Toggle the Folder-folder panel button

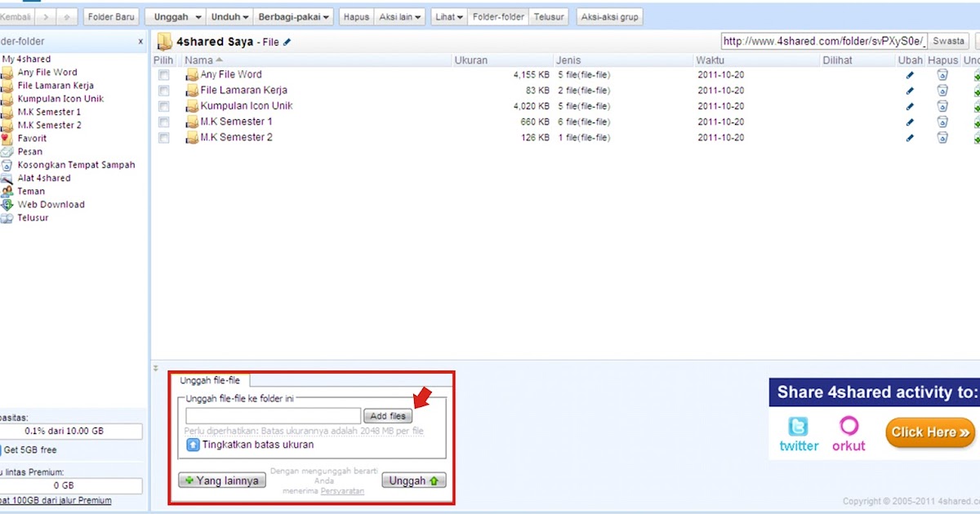point(498,16)
